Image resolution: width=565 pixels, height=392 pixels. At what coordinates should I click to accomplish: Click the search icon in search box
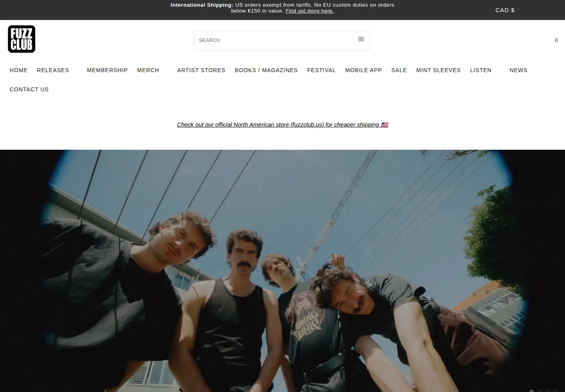point(361,39)
